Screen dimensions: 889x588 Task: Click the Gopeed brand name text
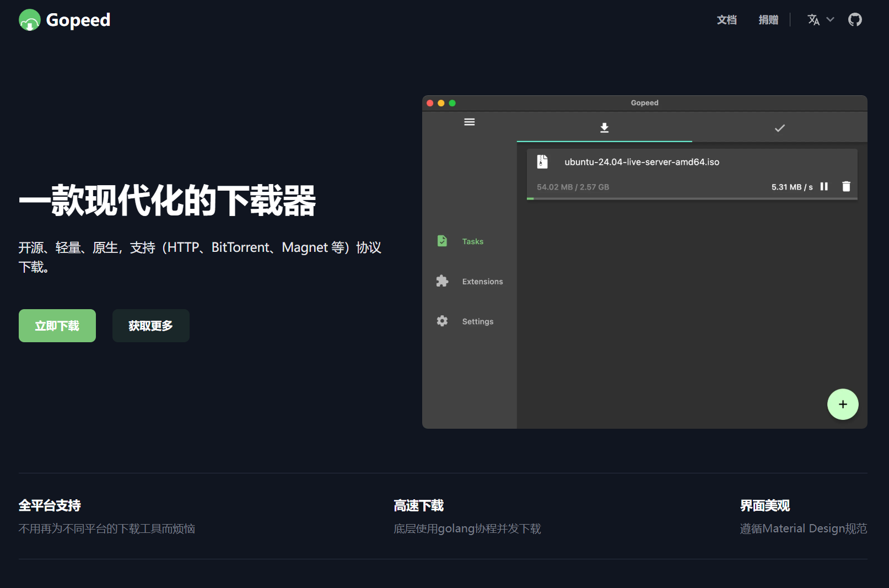click(78, 20)
